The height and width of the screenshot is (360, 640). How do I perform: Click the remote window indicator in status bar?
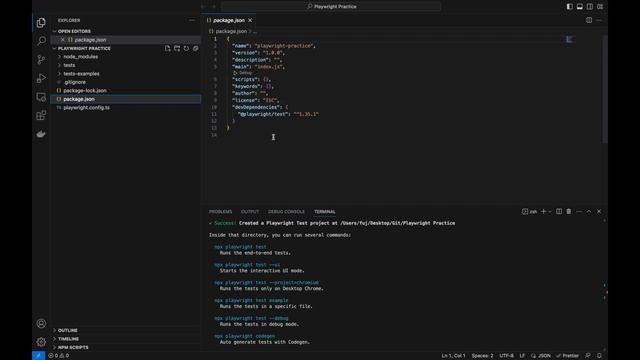[38, 356]
